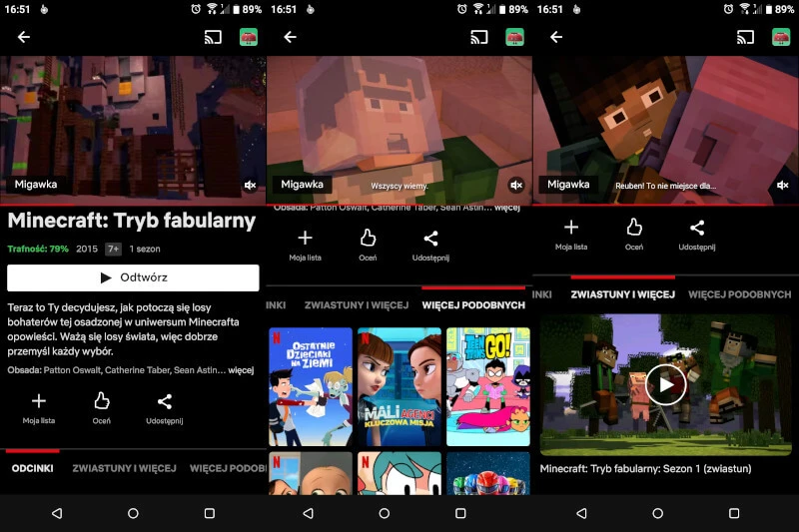This screenshot has width=799, height=532.
Task: Tap Android back button in left screen
Action: pyautogui.click(x=57, y=513)
